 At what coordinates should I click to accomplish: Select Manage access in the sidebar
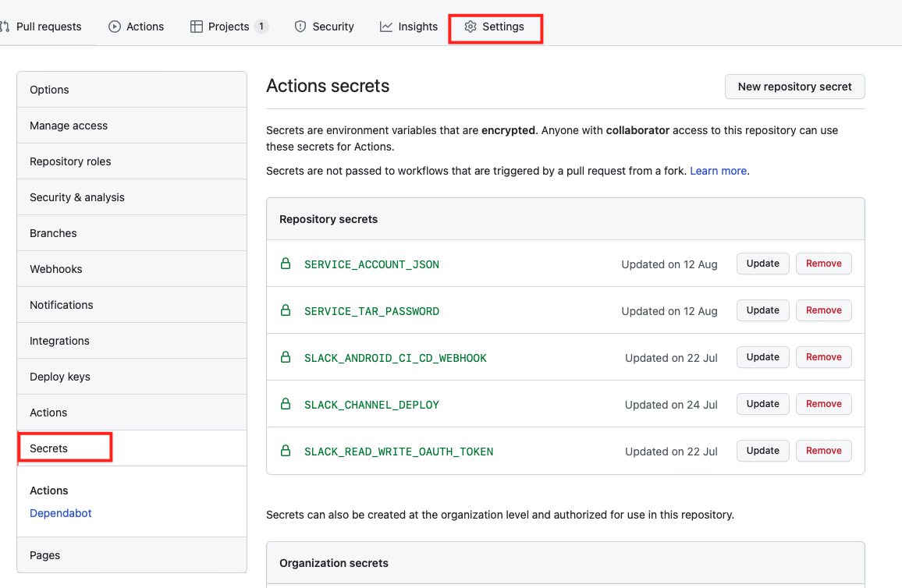coord(132,126)
